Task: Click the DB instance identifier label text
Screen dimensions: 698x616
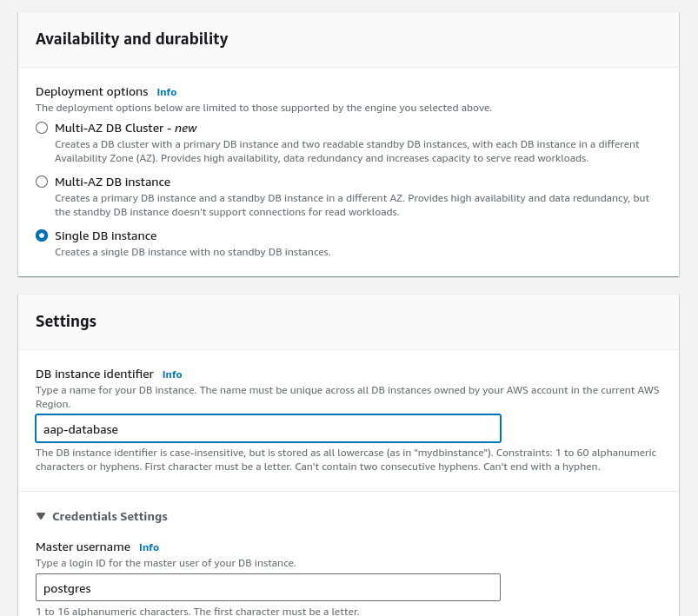Action: click(x=95, y=374)
